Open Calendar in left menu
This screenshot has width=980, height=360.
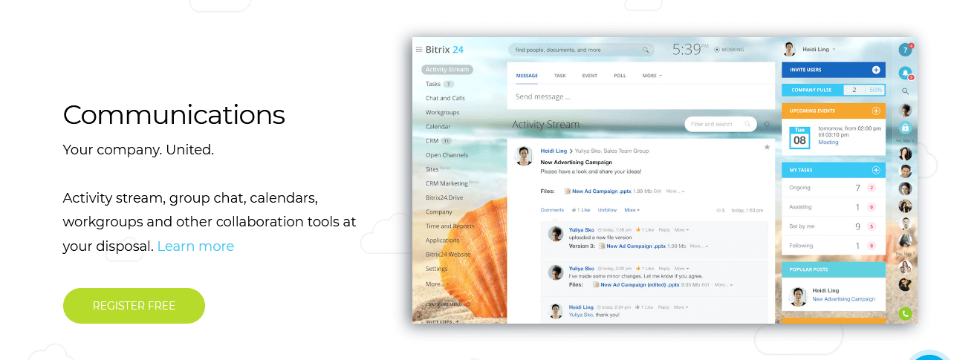[x=438, y=126]
